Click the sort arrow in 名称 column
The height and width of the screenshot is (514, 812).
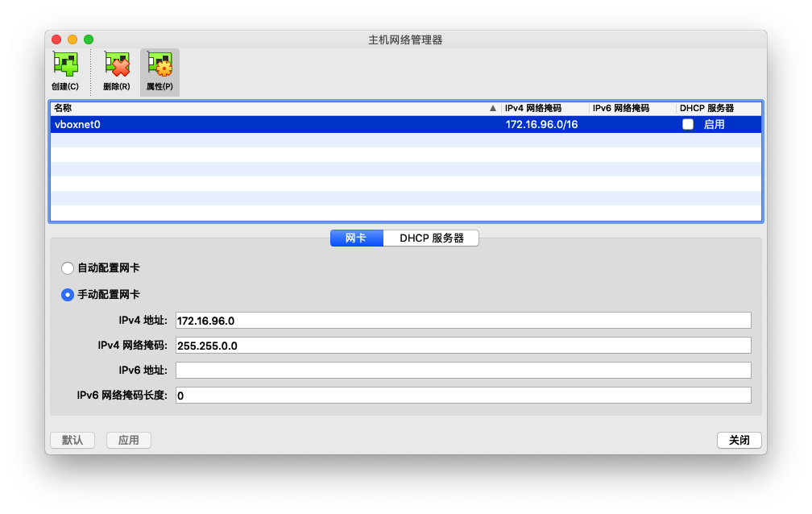point(491,108)
